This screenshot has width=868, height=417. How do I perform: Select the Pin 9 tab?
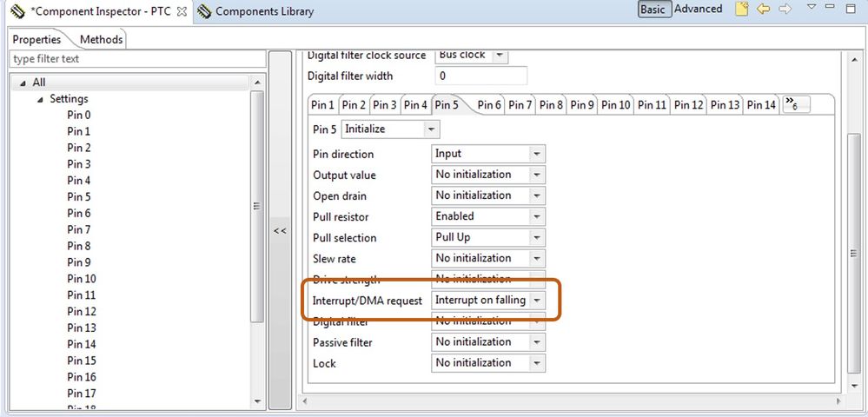[x=582, y=104]
